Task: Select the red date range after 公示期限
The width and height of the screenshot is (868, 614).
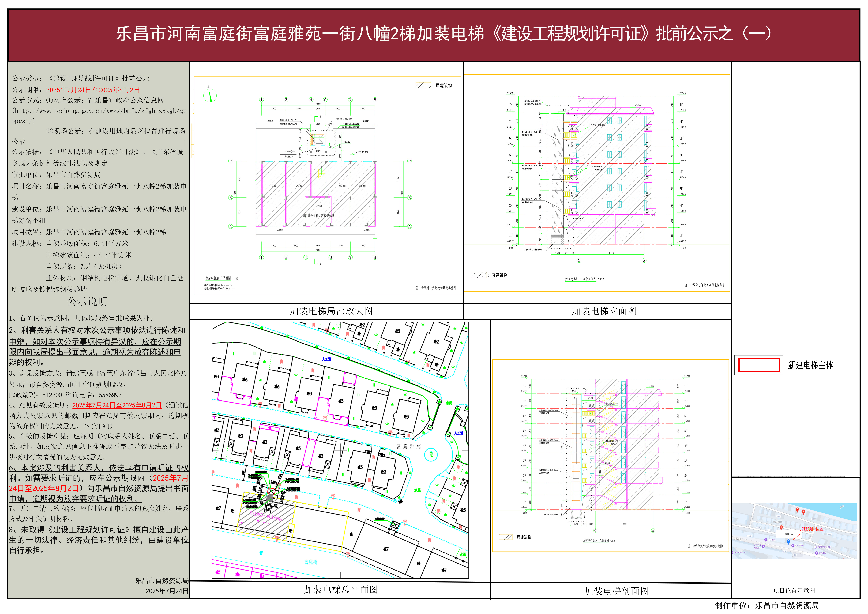Action: pos(93,90)
